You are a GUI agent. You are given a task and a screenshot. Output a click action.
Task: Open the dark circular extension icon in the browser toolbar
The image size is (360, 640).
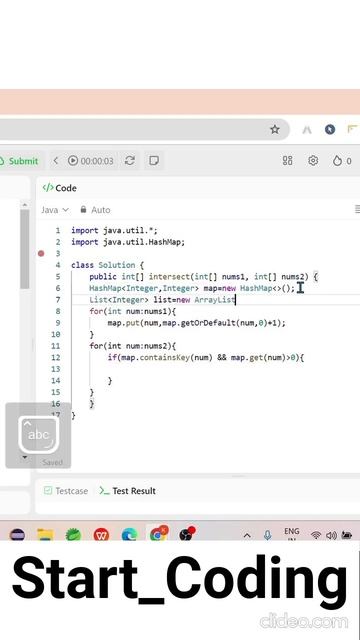[x=330, y=129]
